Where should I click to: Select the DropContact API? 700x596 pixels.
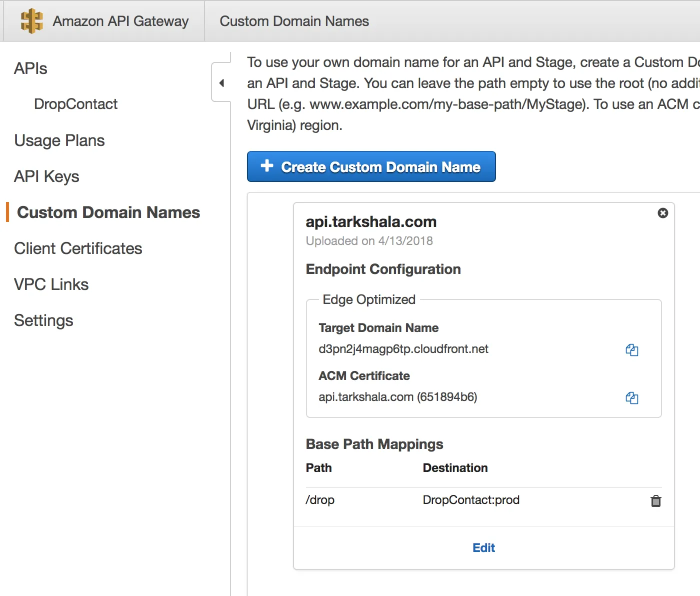click(75, 104)
